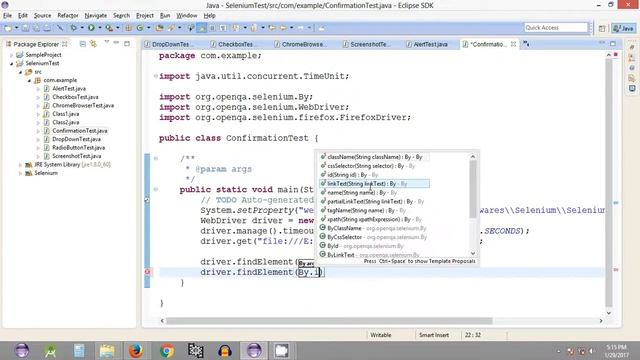The height and width of the screenshot is (360, 640).
Task: Collapse All in Package Explorer
Action: pos(82,44)
